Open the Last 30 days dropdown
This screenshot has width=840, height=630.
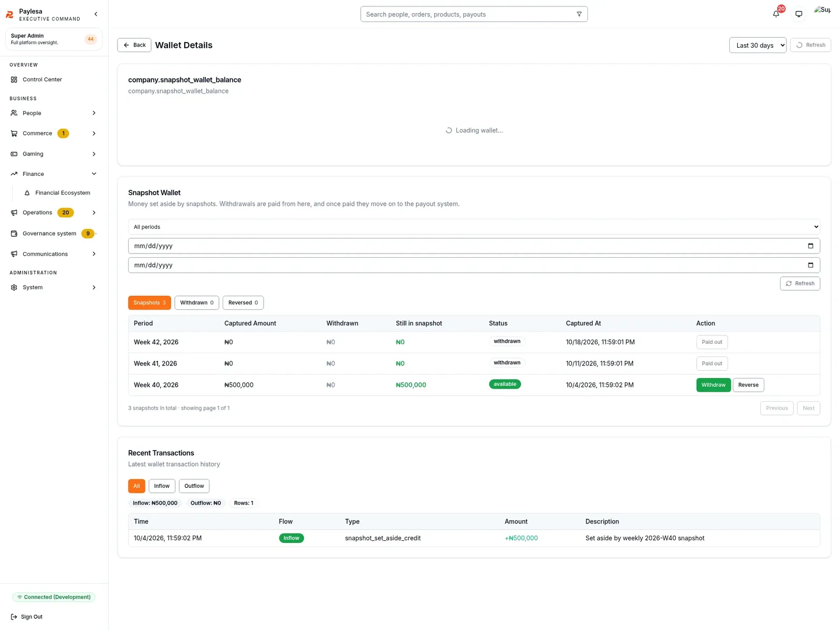pyautogui.click(x=758, y=45)
